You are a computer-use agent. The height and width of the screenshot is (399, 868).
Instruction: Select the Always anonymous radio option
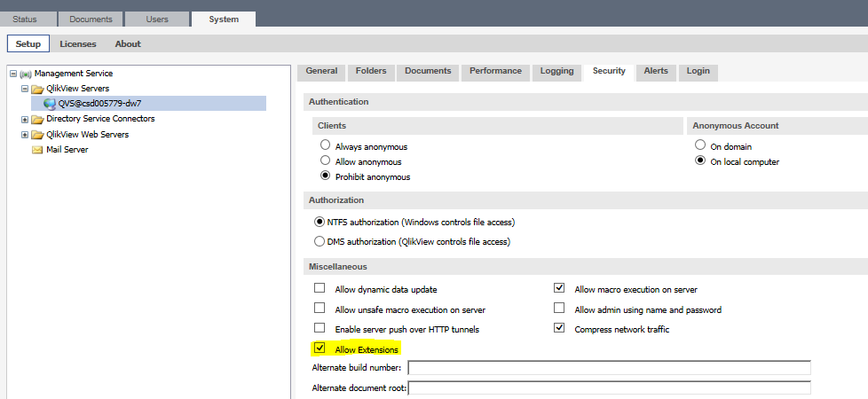click(325, 146)
